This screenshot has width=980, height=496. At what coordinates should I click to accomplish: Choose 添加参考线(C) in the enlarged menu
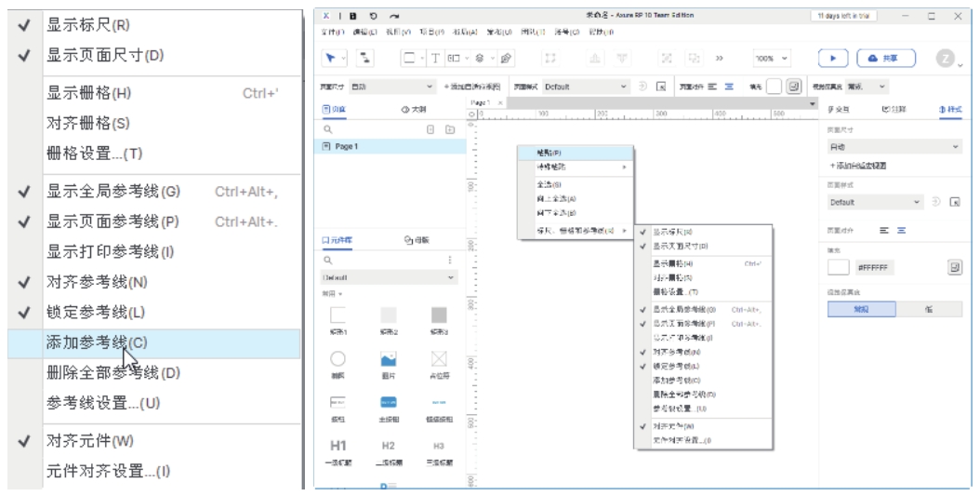click(x=97, y=342)
